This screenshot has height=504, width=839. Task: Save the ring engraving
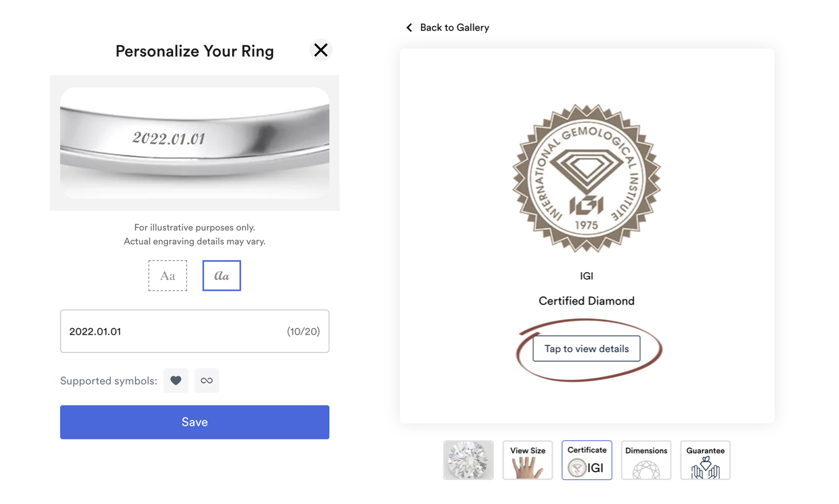195,422
